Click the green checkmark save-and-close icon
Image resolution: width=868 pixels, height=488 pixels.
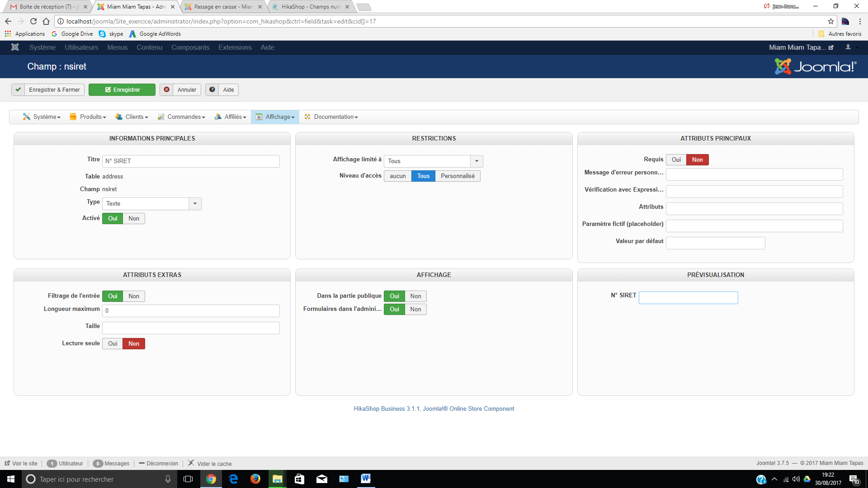(18, 90)
